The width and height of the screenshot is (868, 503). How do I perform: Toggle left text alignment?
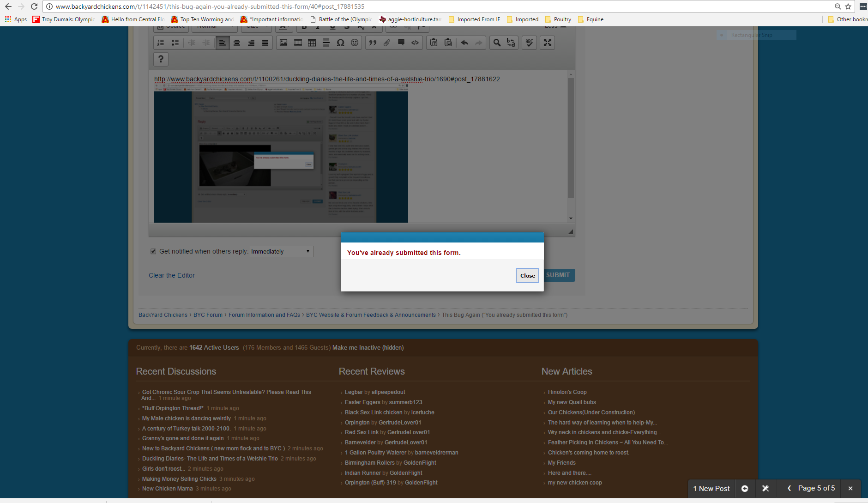[x=223, y=43]
